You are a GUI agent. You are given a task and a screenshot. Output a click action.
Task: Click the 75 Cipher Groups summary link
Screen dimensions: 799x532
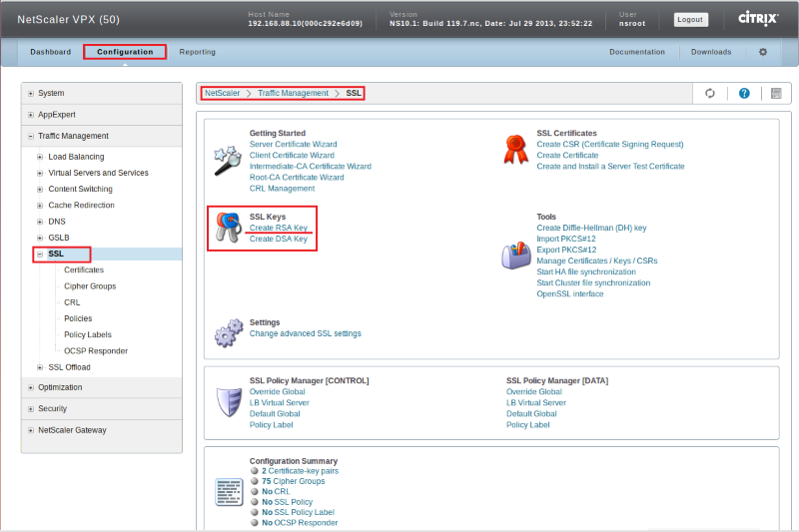click(293, 481)
